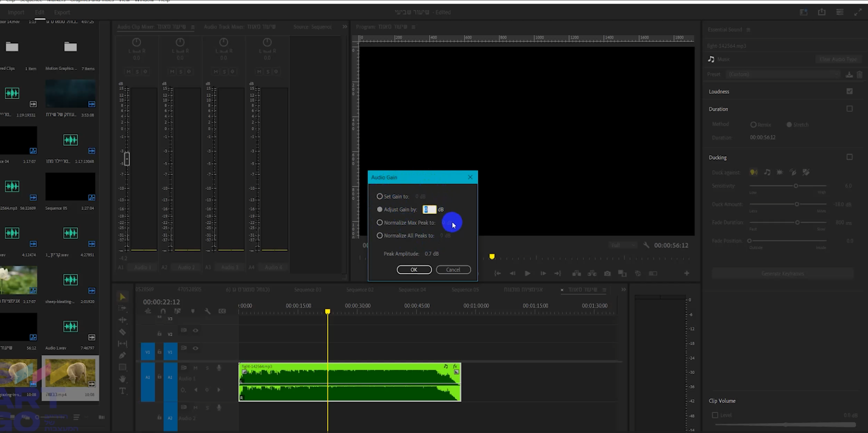
Task: Choose Normalize Max Peak to option
Action: tap(380, 223)
